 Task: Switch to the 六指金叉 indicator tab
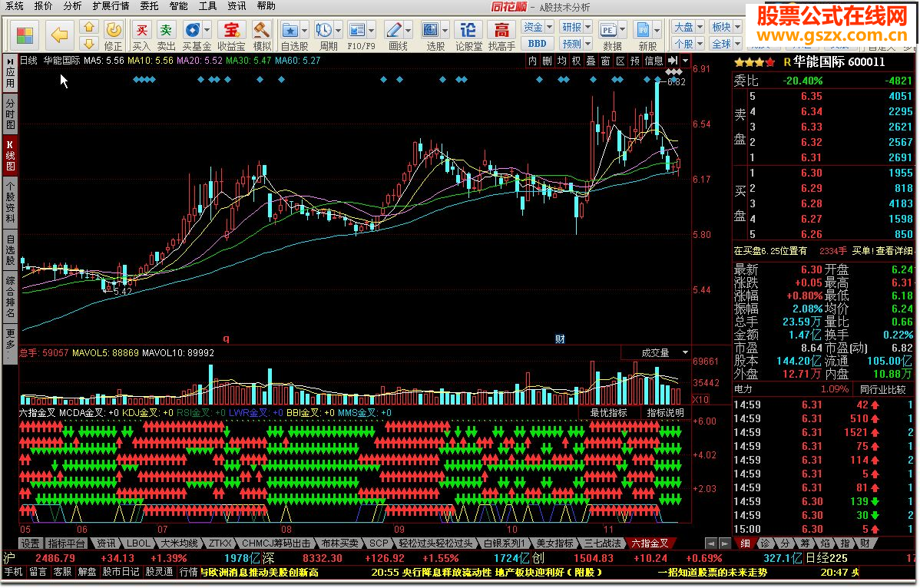click(650, 543)
